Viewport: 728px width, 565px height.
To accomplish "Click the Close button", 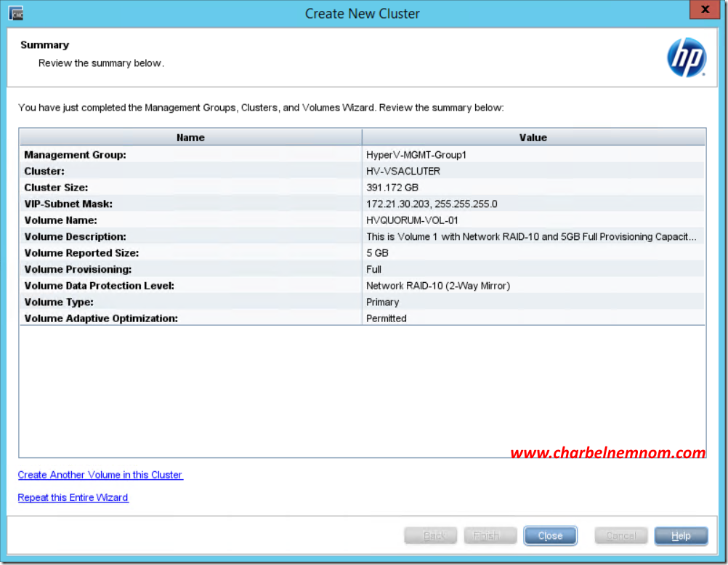I will point(550,536).
